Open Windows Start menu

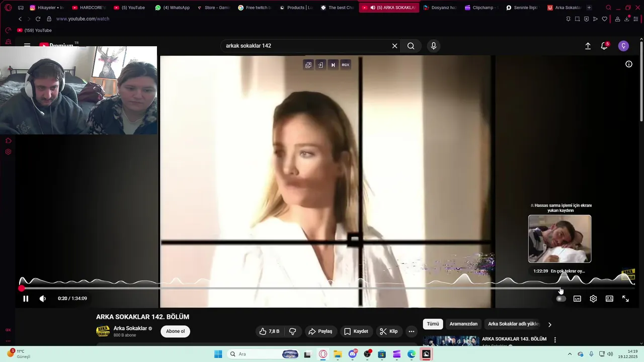coord(218,354)
